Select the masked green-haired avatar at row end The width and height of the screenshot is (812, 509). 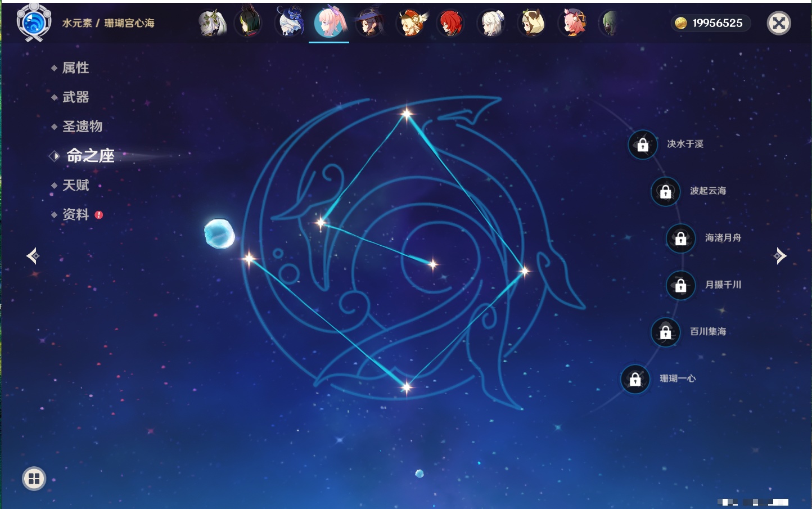pyautogui.click(x=610, y=23)
